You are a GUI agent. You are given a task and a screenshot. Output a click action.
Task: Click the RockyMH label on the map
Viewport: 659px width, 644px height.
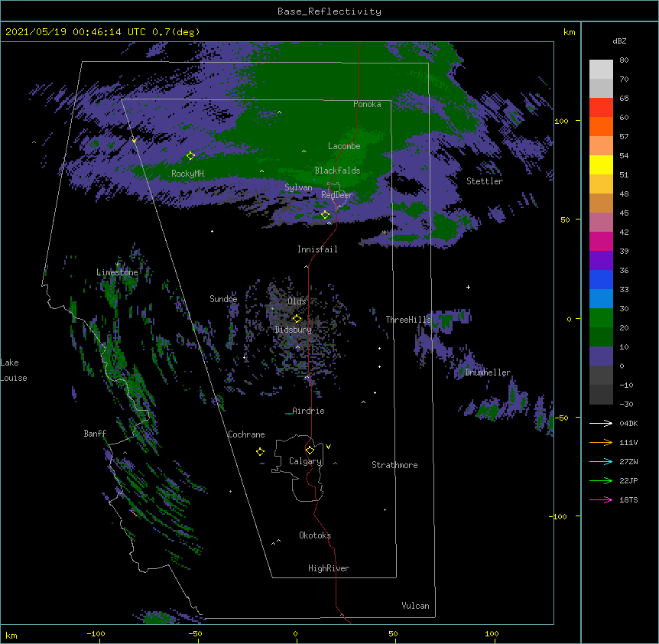pos(187,174)
